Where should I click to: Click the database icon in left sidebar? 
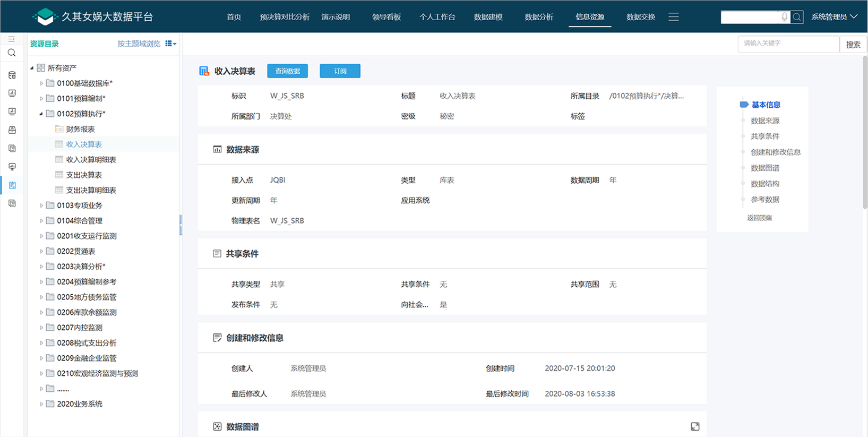point(12,75)
